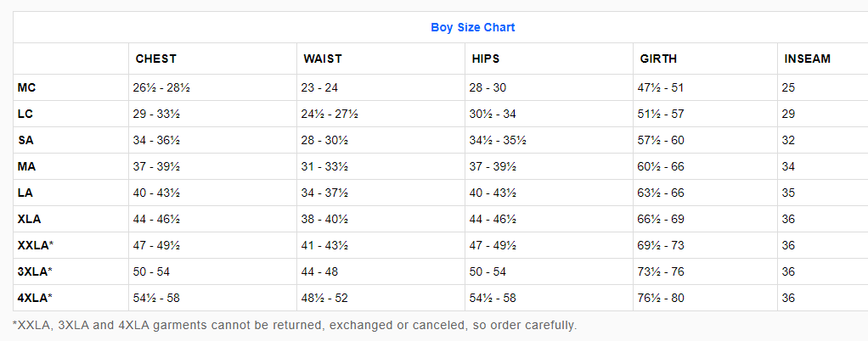Select the 3XLA* size row label
The width and height of the screenshot is (868, 341).
[35, 271]
